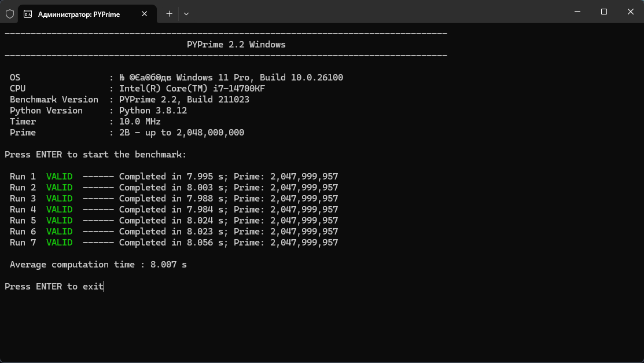Expand the new tab profiles dropdown chevron
Screen dimensions: 644x363
[x=186, y=14]
